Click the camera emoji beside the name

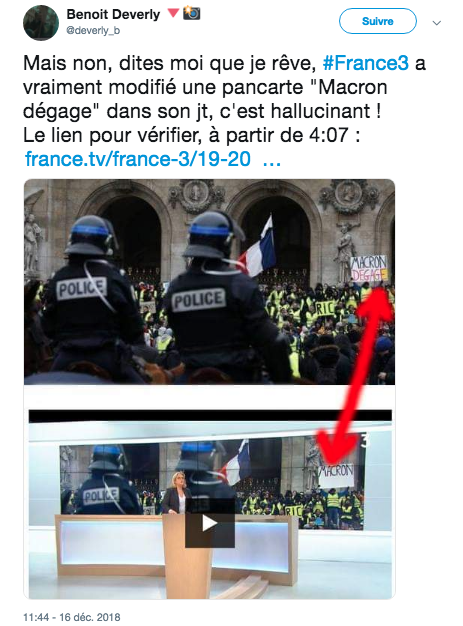[x=192, y=14]
